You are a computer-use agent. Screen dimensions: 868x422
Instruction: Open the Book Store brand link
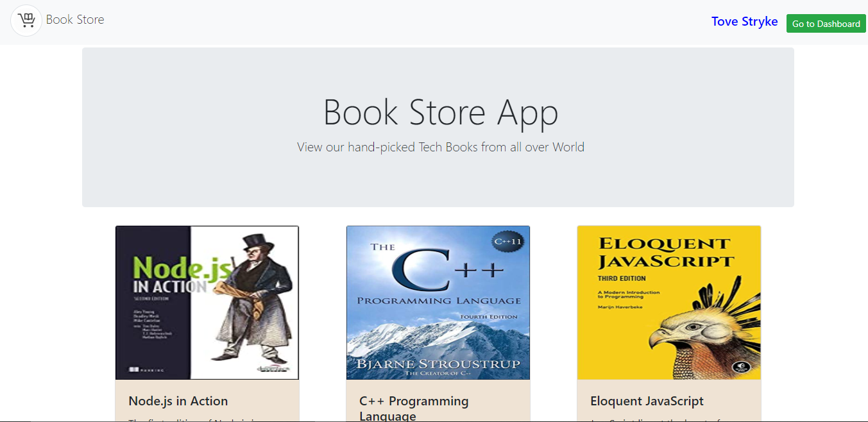pos(75,20)
